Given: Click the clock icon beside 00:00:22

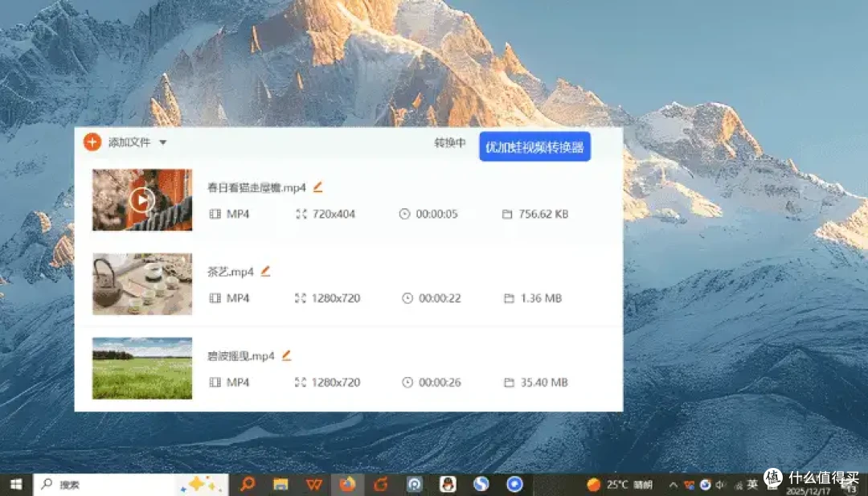Looking at the screenshot, I should (407, 297).
